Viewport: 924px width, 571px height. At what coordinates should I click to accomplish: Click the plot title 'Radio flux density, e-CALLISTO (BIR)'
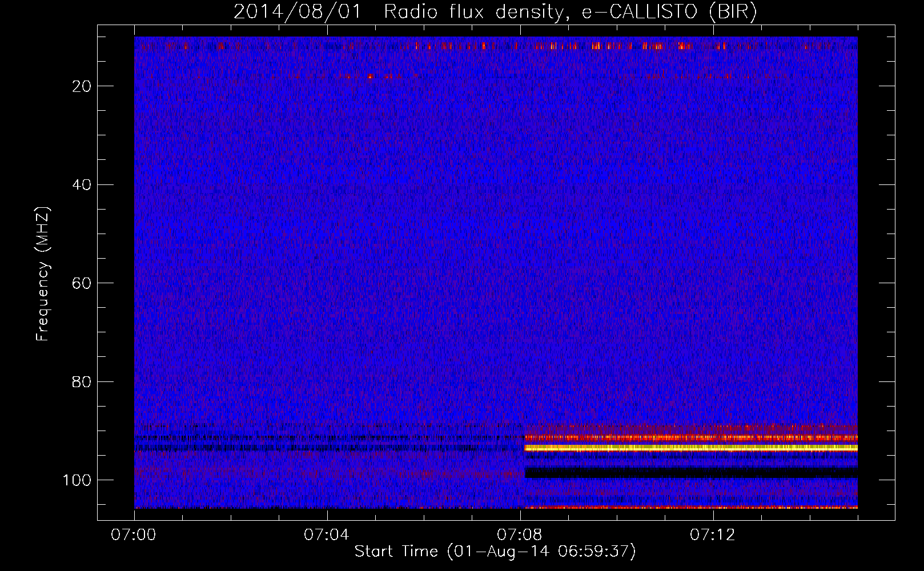pos(570,12)
